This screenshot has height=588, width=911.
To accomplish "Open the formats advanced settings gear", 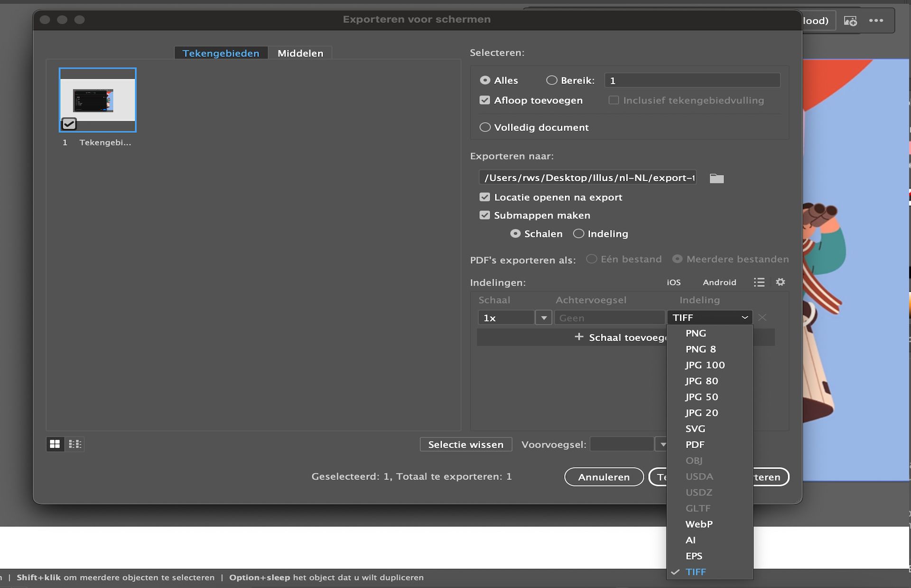I will (781, 282).
